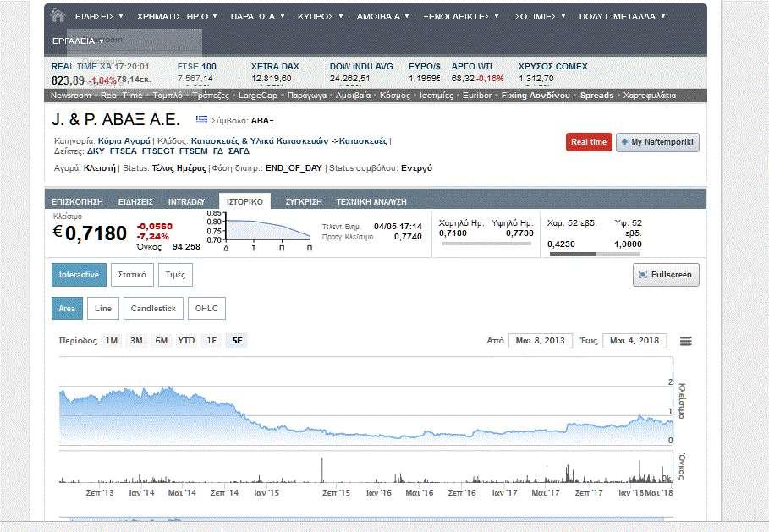This screenshot has height=532, width=769.
Task: Open the LargeCap subnav link
Action: (257, 96)
